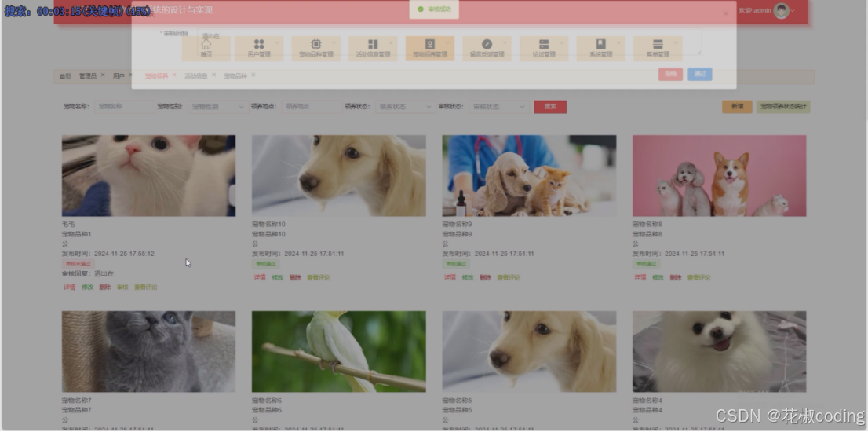
Task: Close the 宠物品种 tab with its X
Action: click(x=253, y=75)
